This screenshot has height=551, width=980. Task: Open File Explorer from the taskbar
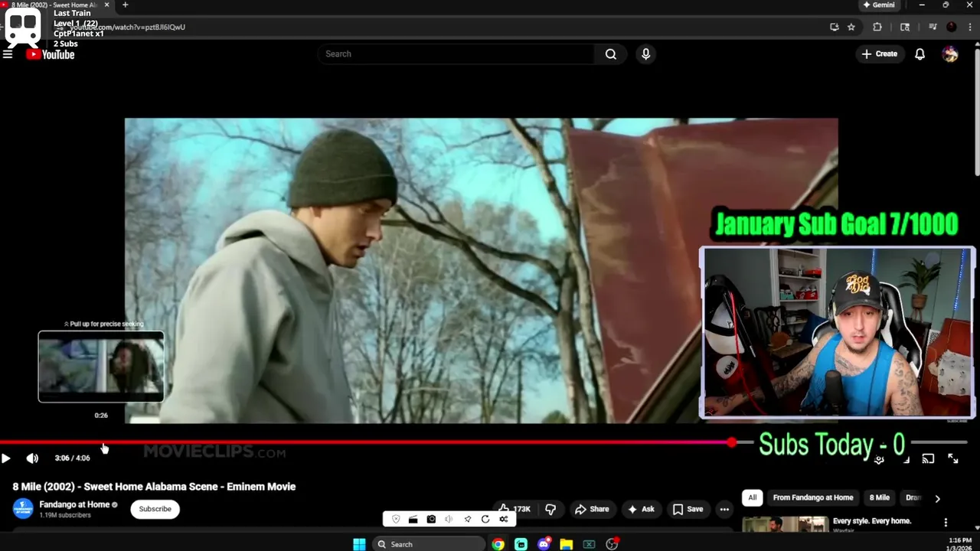click(x=566, y=544)
